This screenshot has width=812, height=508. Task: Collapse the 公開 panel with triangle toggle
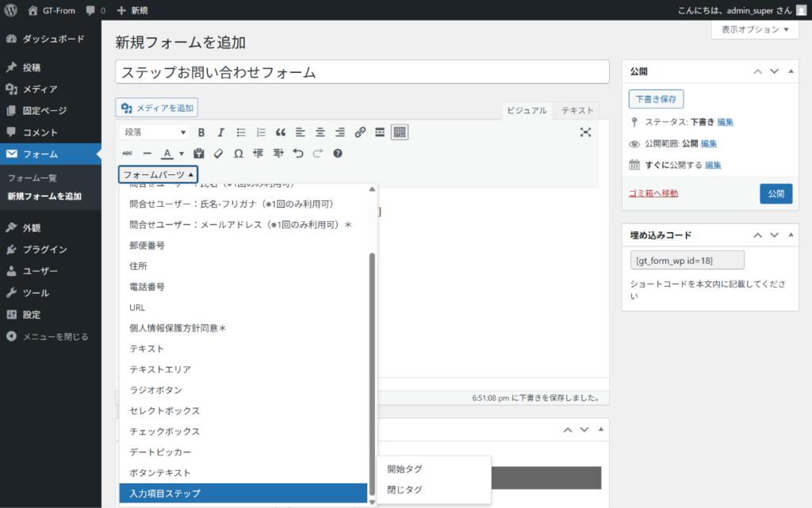click(x=791, y=71)
